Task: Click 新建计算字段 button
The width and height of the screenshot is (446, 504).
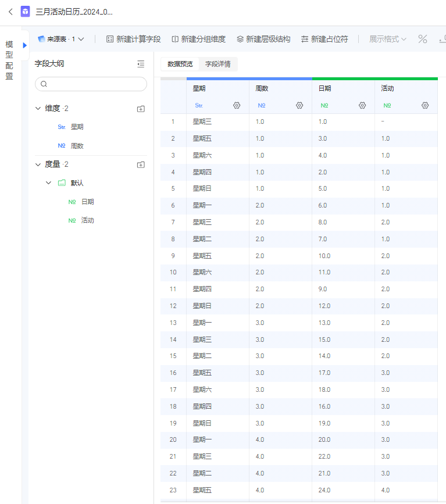Action: pyautogui.click(x=133, y=39)
